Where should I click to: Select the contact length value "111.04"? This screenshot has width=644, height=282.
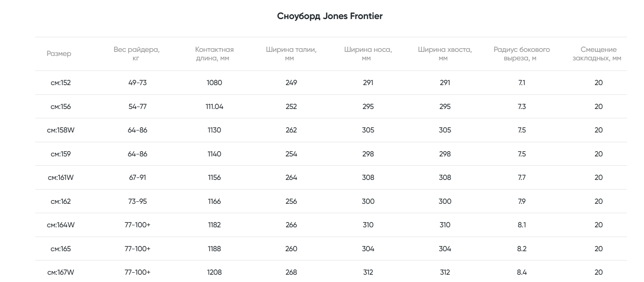[214, 107]
